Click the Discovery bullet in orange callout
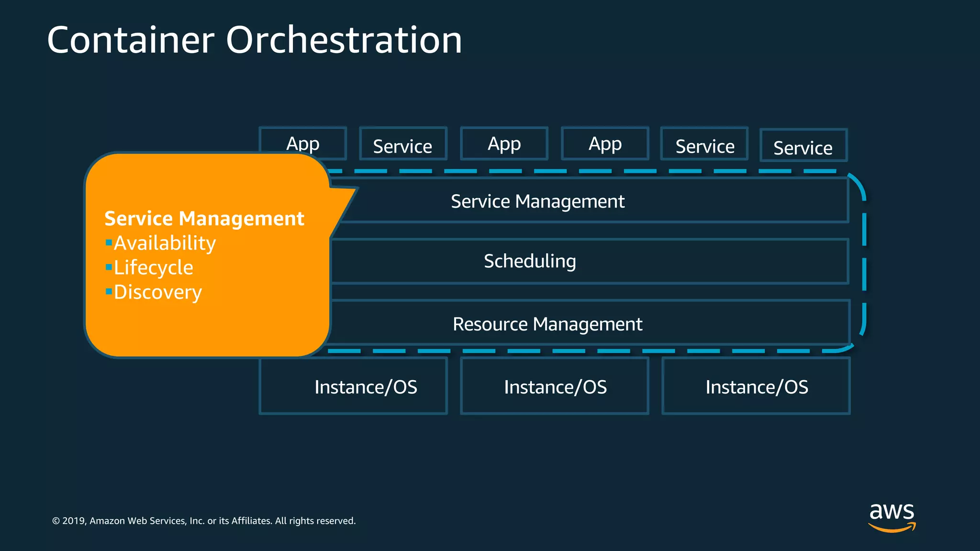Viewport: 980px width, 551px height. (x=157, y=292)
